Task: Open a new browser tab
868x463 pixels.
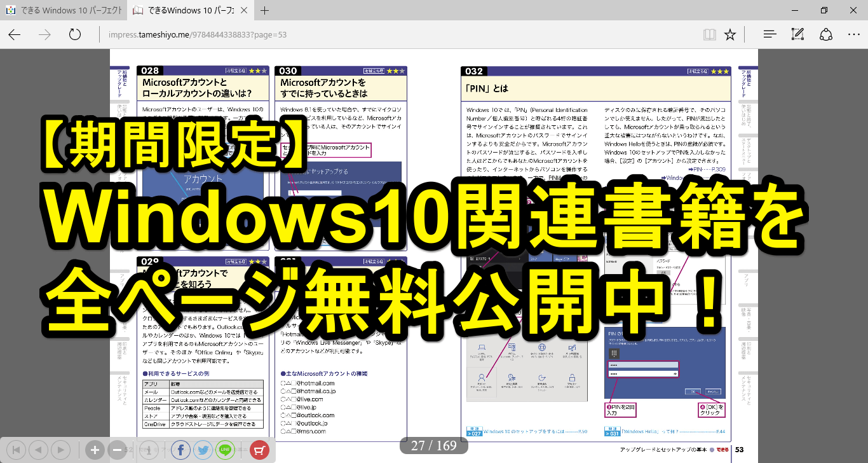Action: coord(265,11)
